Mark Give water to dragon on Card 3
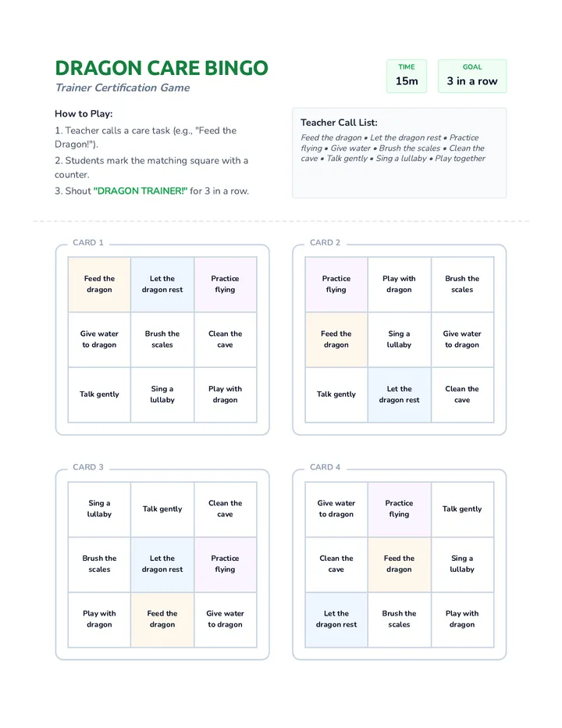562x728 pixels. pos(225,619)
